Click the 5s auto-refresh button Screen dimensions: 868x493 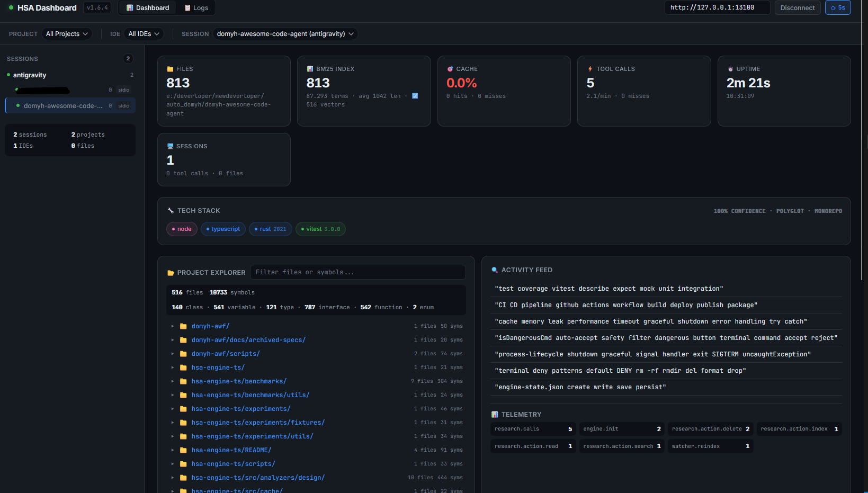[838, 8]
